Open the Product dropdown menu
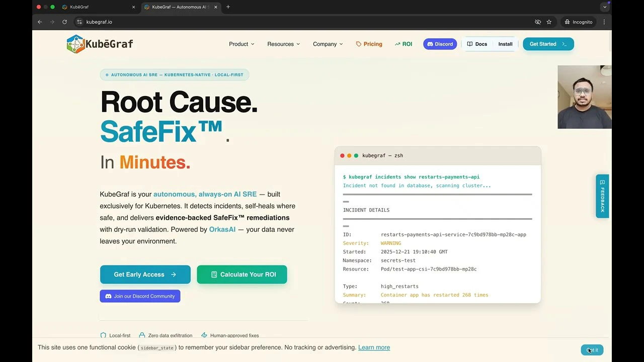Screen dimensions: 644x362 pos(242,44)
